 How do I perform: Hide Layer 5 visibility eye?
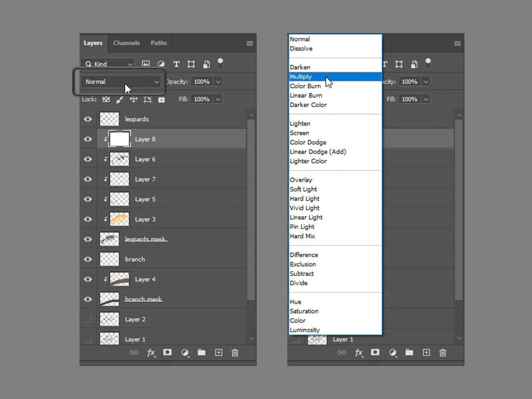(x=88, y=199)
